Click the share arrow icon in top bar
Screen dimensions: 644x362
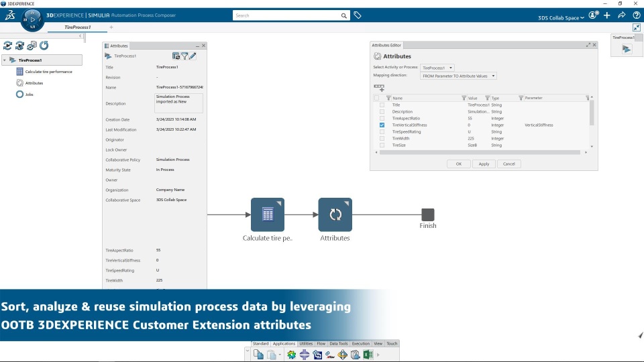pyautogui.click(x=622, y=15)
